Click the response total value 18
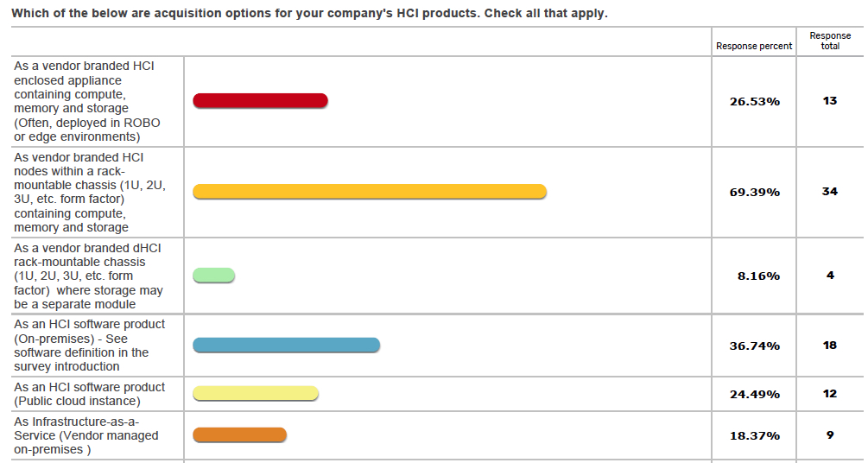Image resolution: width=868 pixels, height=463 pixels. coord(830,345)
